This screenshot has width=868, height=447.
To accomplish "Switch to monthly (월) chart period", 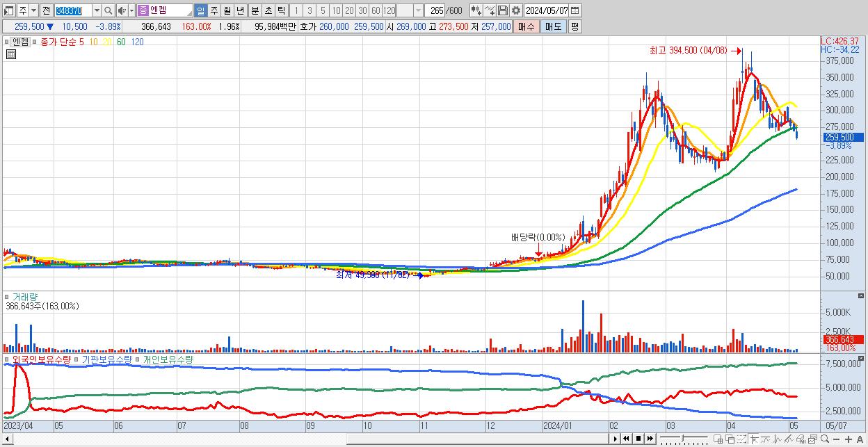I will point(227,10).
